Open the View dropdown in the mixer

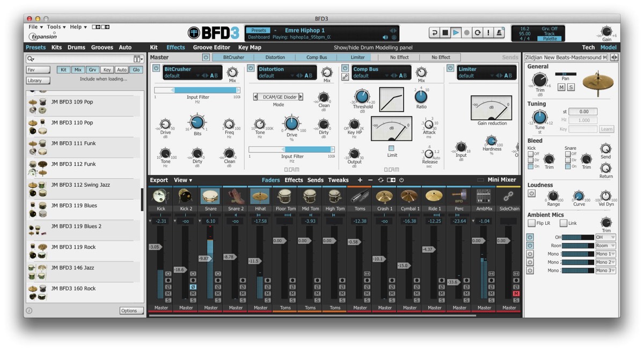[x=183, y=180]
